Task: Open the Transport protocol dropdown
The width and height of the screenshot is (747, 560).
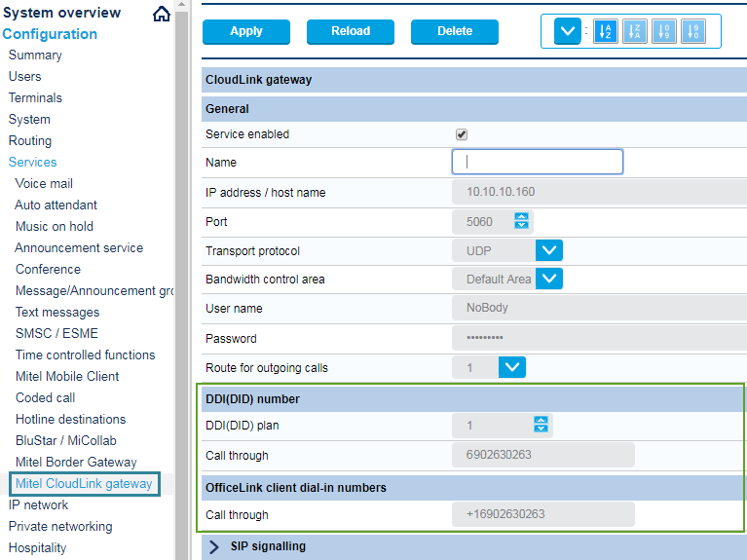Action: (x=549, y=250)
